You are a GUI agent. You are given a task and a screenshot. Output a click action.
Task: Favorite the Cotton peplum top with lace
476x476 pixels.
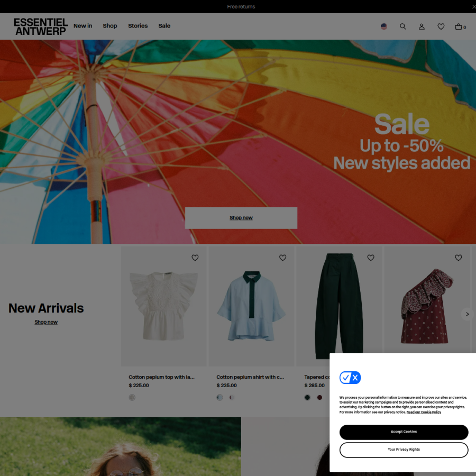[x=195, y=258]
